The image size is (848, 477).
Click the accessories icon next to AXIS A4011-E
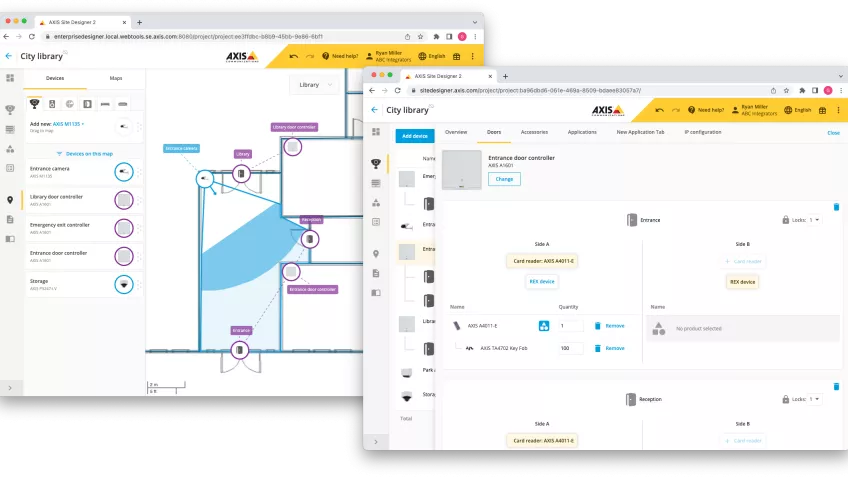pos(544,325)
